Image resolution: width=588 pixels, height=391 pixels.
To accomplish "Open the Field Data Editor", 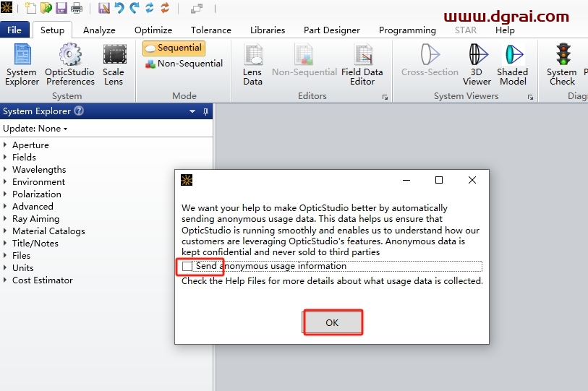I will (362, 64).
